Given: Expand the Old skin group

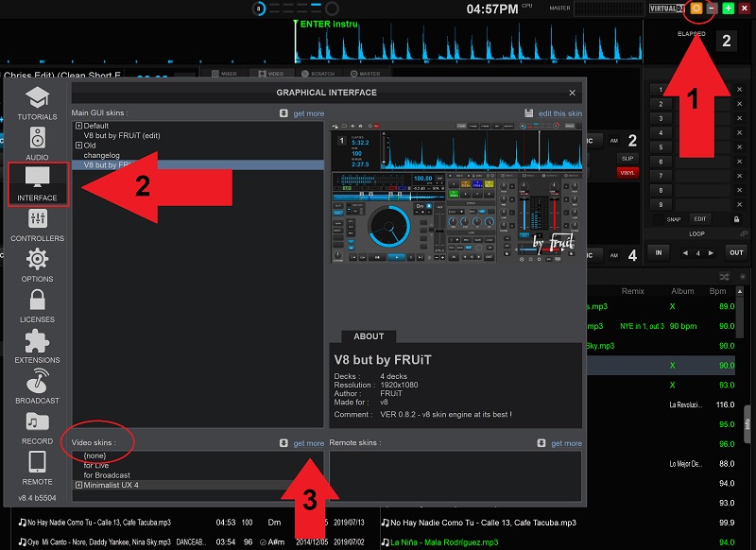Looking at the screenshot, I should coord(78,146).
